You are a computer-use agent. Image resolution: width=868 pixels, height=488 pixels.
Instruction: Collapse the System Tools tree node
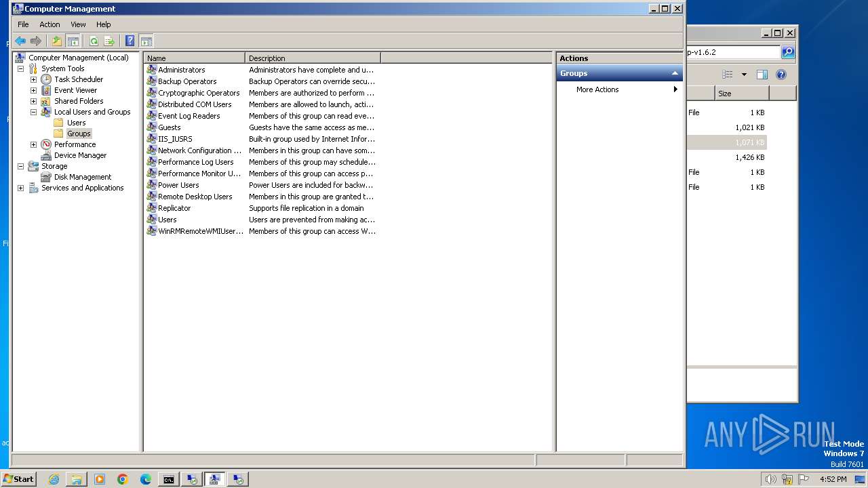click(x=20, y=68)
